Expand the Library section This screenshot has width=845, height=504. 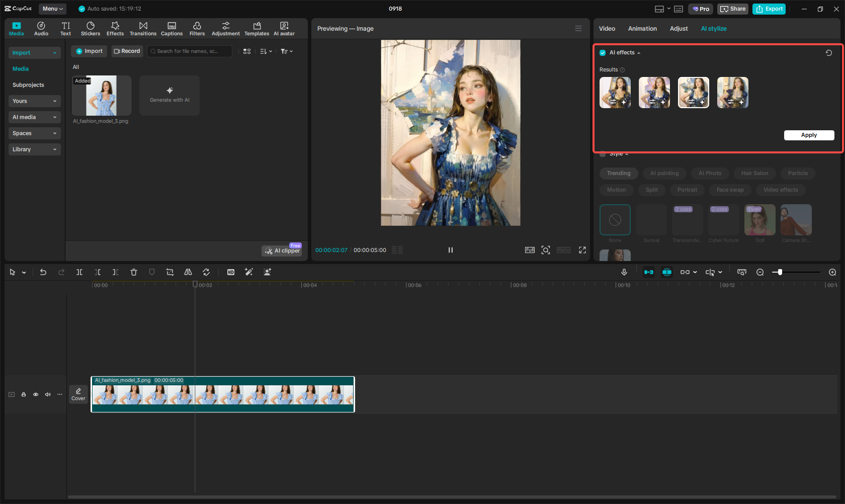34,149
